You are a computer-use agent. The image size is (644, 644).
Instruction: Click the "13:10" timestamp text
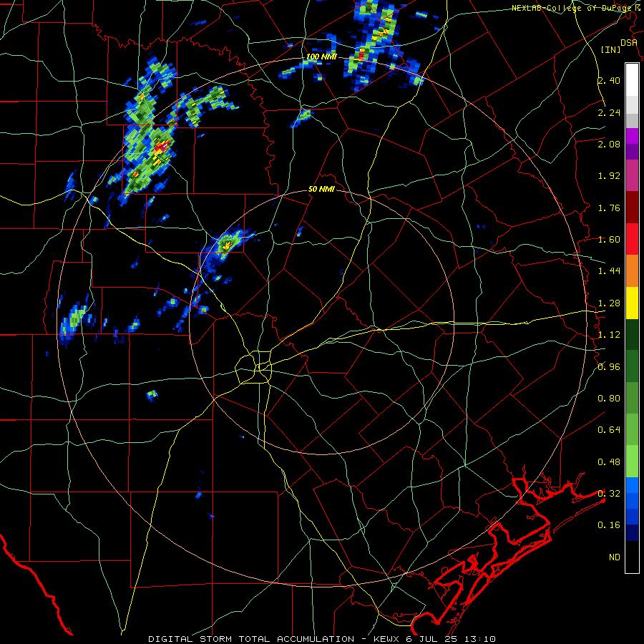480,639
